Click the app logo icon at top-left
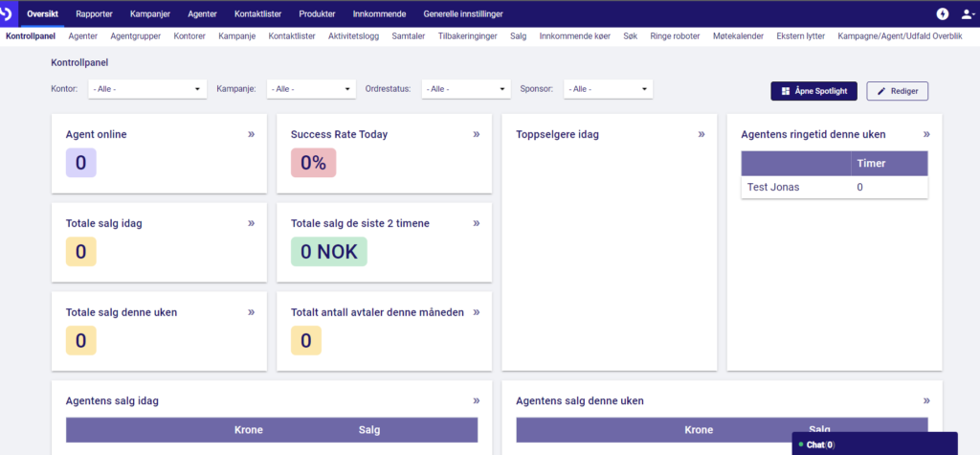The height and width of the screenshot is (455, 980). 8,13
